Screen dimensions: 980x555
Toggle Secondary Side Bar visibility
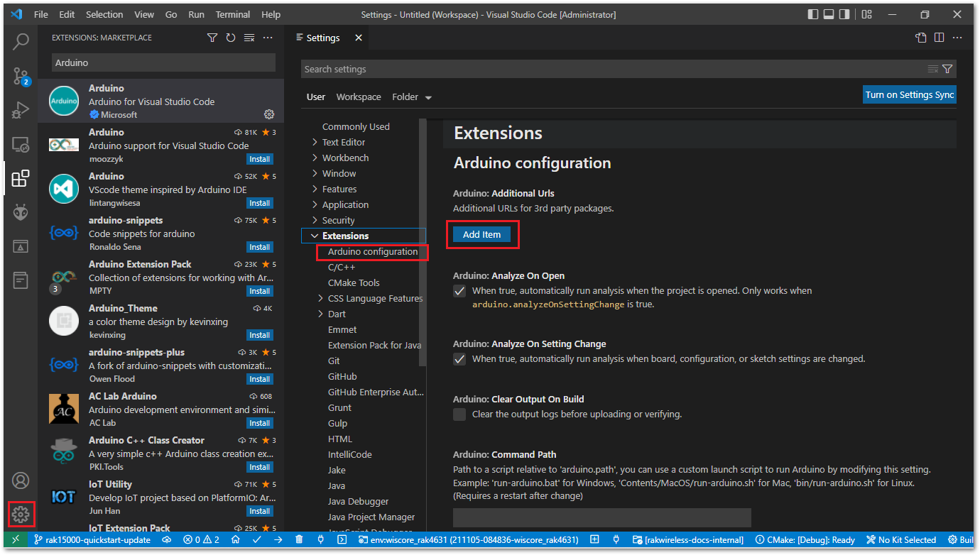[844, 14]
